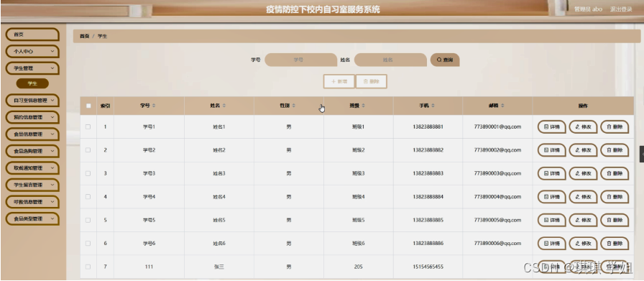Expand the 食品类型管理 sidebar menu
Screen dimensions: 644x281
tap(32, 219)
